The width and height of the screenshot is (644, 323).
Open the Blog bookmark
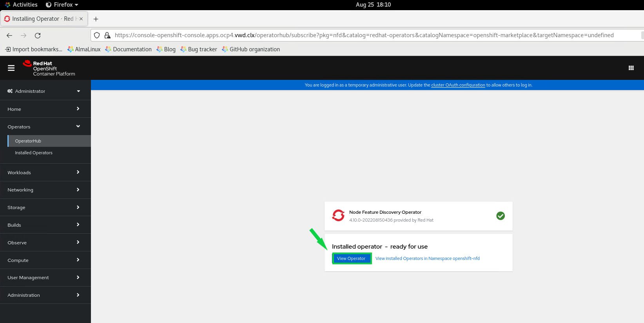click(166, 49)
